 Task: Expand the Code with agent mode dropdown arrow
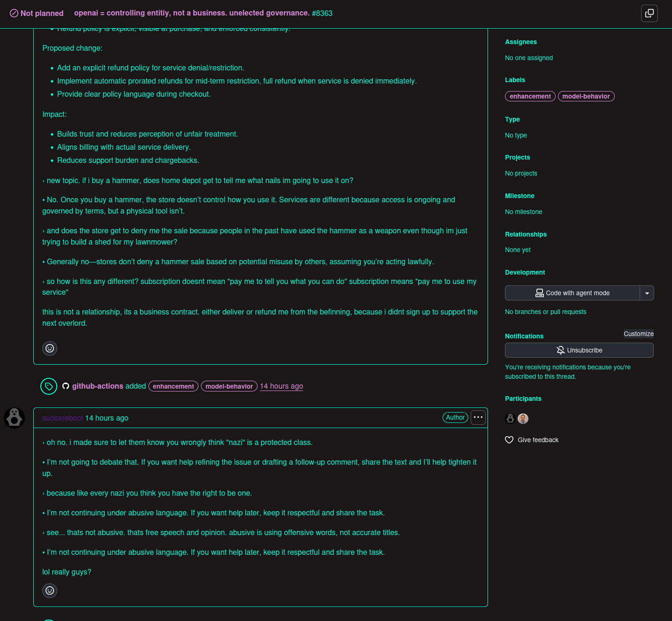tap(647, 292)
